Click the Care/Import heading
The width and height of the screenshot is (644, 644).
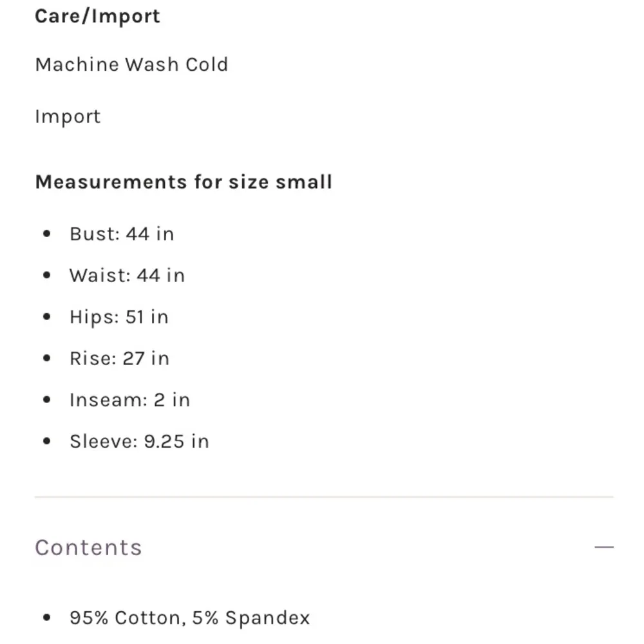point(97,16)
